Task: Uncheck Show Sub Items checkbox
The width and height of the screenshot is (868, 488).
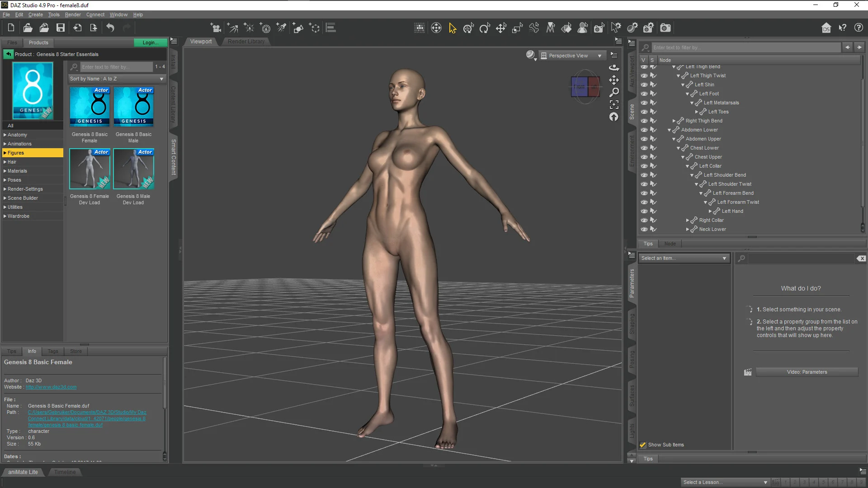Action: click(x=642, y=445)
